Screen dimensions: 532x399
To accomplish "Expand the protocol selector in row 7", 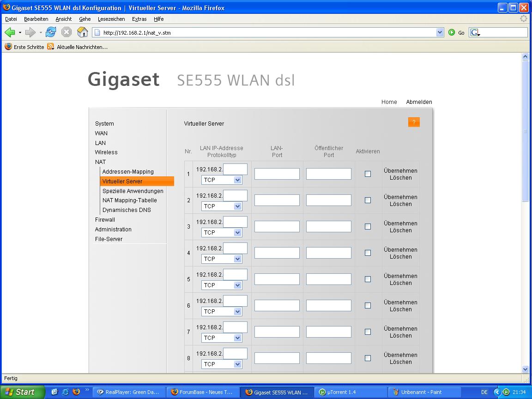I will click(222, 338).
